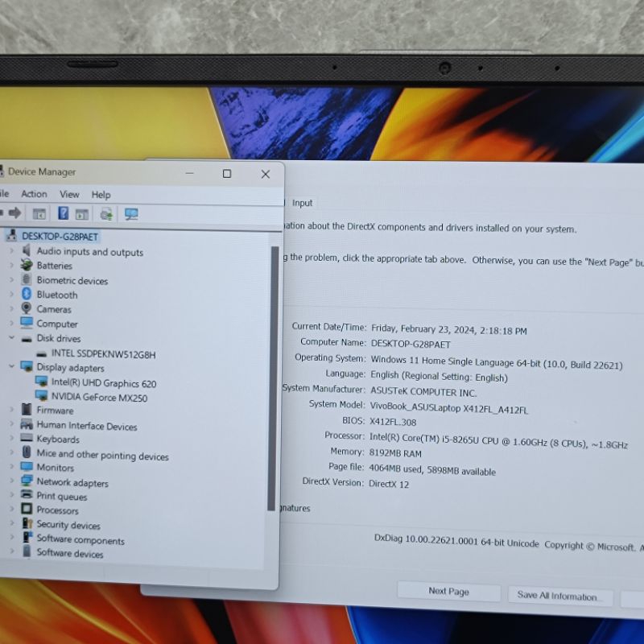Expand the Processors tree node
The height and width of the screenshot is (644, 644).
pyautogui.click(x=11, y=510)
